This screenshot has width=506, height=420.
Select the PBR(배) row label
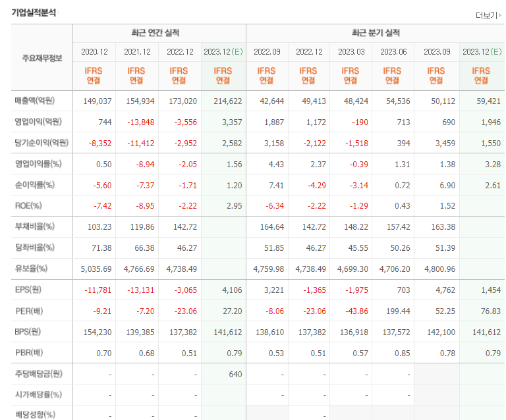(29, 353)
